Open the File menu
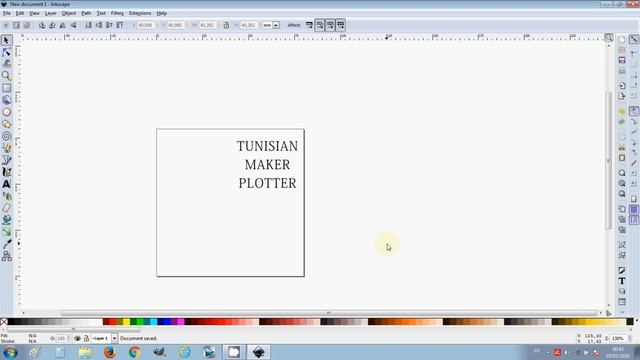This screenshot has height=360, width=640. pyautogui.click(x=7, y=13)
